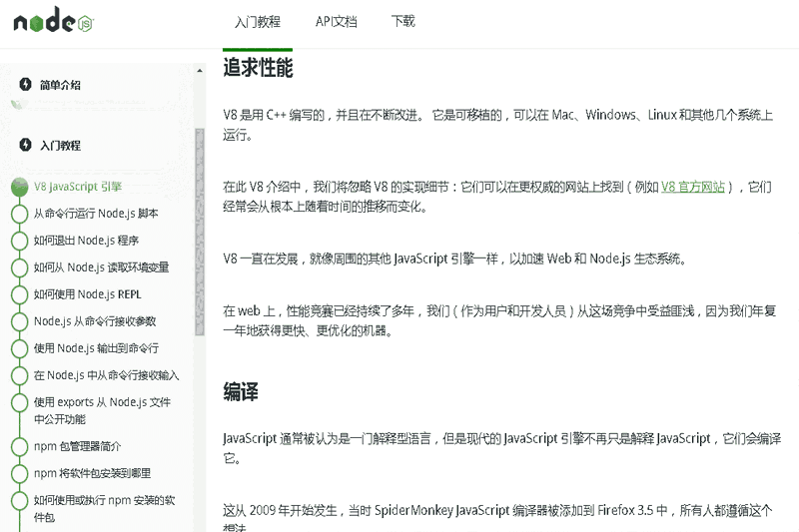Open the V8 官方网站 link
799x532 pixels.
tap(692, 186)
